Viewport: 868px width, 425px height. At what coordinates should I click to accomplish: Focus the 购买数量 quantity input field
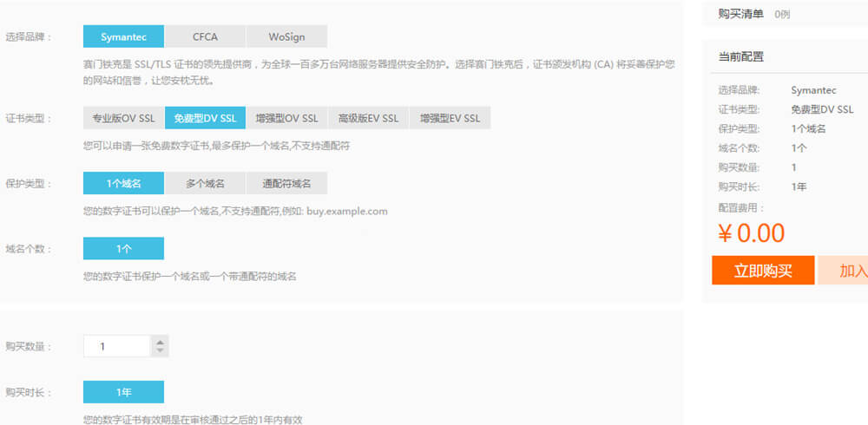(x=116, y=346)
